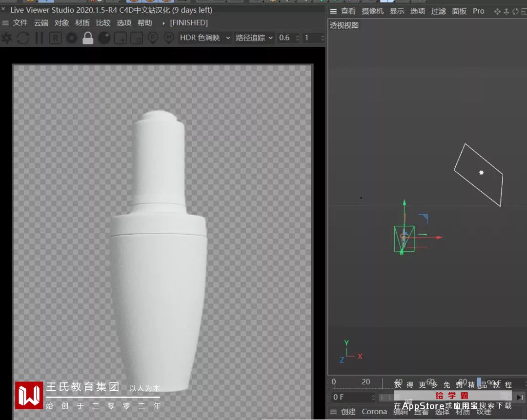Open the 摄像机 menu
The image size is (527, 420).
point(372,11)
